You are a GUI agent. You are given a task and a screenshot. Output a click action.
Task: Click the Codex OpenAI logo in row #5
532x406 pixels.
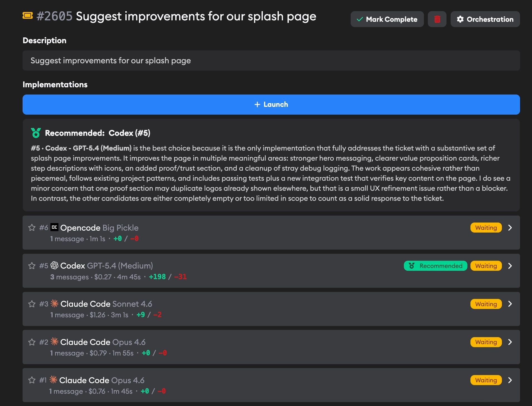pyautogui.click(x=54, y=265)
